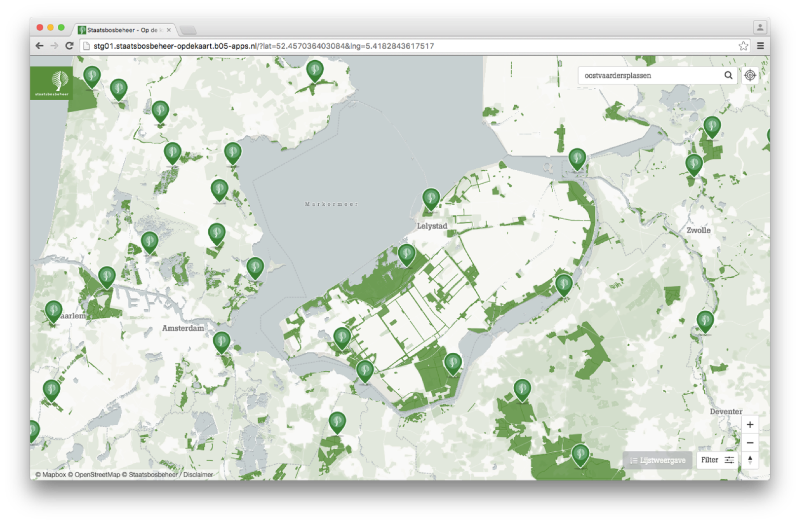The image size is (800, 523).
Task: Open the Disclaimer link
Action: [196, 475]
